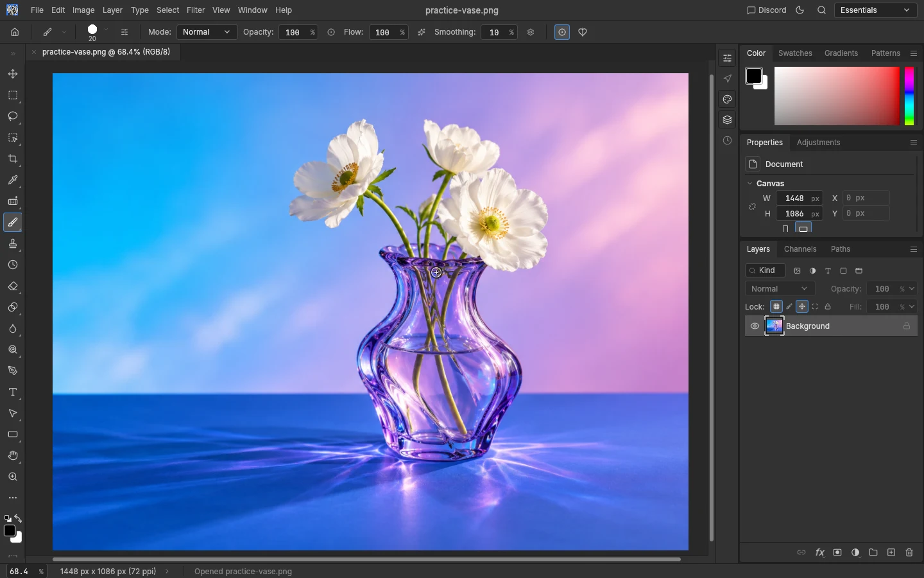924x578 pixels.
Task: Select the History Brush tool
Action: (x=13, y=265)
